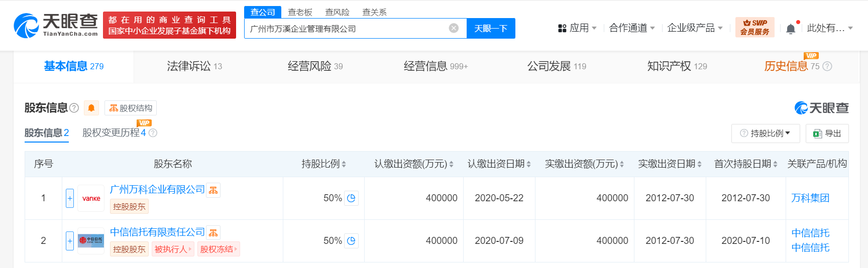Switch to 法律诉讼 tab
Screen dimensions: 868x268
click(194, 66)
